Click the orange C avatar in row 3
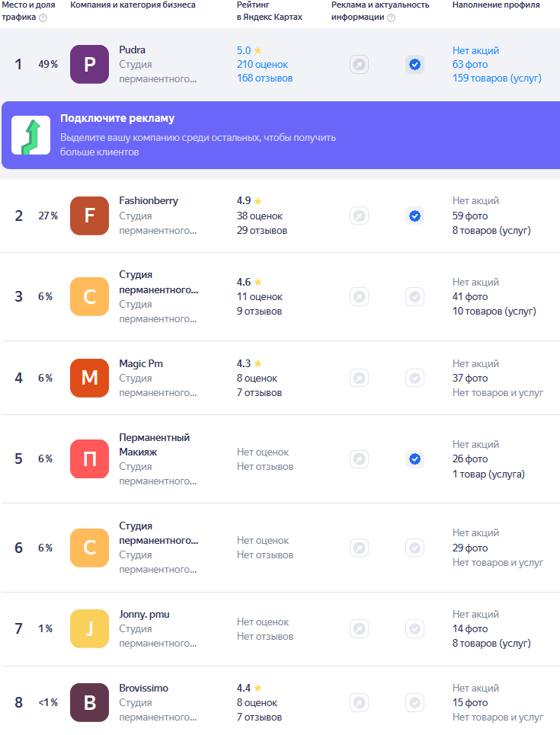The height and width of the screenshot is (735, 560). tap(90, 296)
